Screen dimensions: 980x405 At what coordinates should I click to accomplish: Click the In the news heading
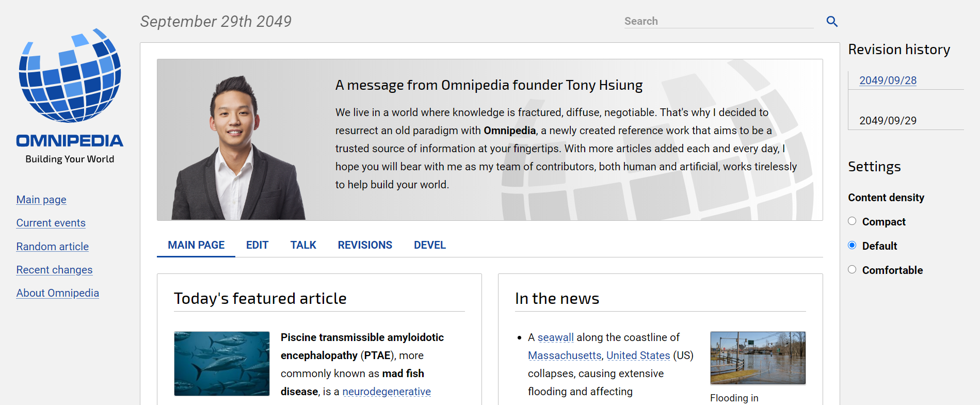pyautogui.click(x=557, y=299)
